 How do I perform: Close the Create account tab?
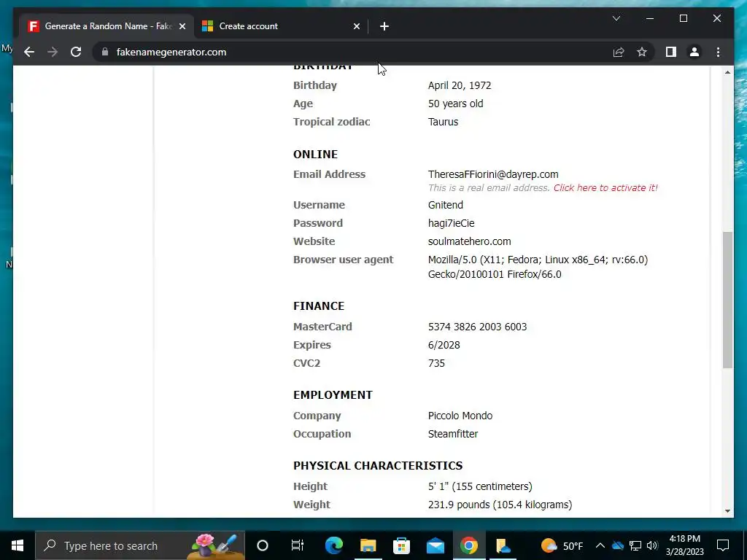pos(356,26)
